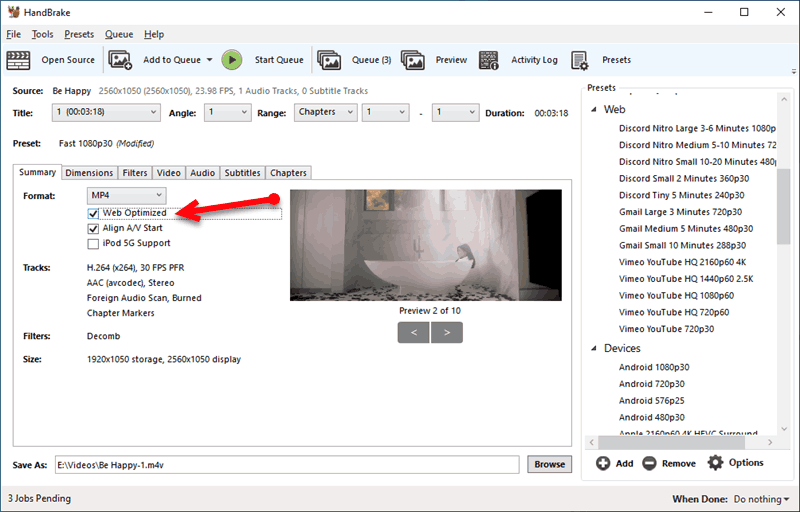Open the Add to Queue dropdown arrow

coord(209,60)
